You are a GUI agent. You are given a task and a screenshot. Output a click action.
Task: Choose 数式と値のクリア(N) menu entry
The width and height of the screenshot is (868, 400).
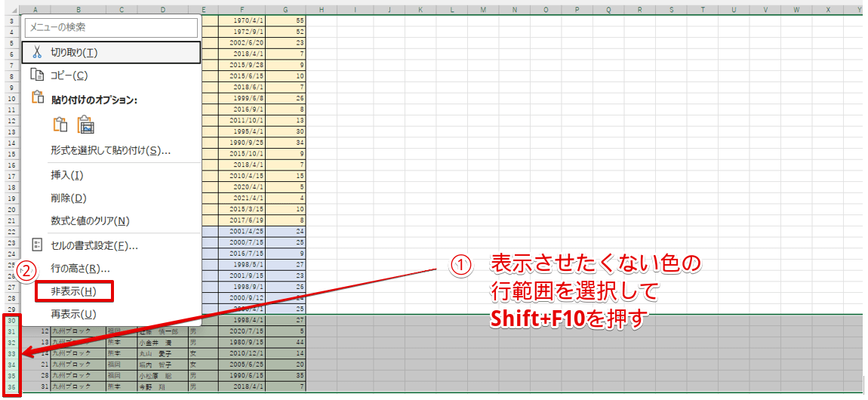click(111, 220)
